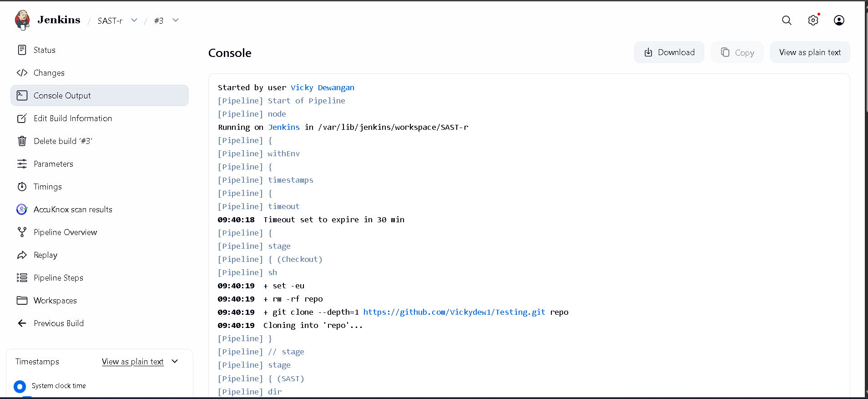Open the Workspaces page
Viewport: 868px width, 399px height.
pos(100,300)
